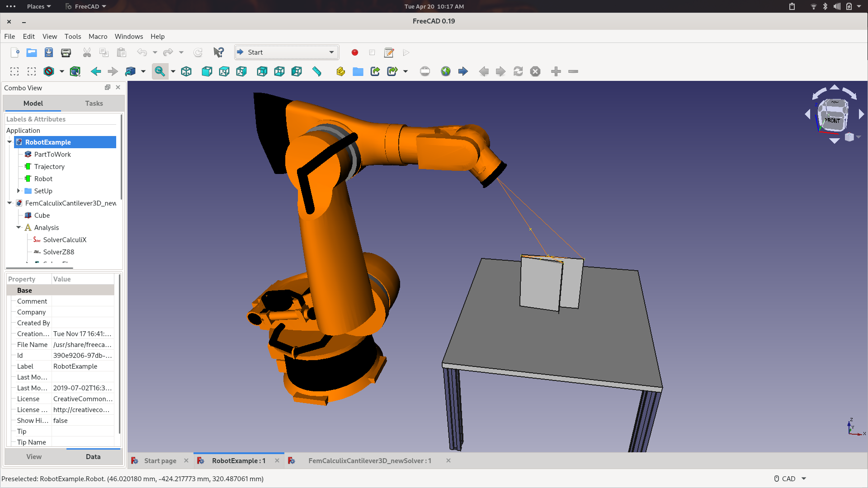Start macro recording red dot
Image resolution: width=868 pixels, height=488 pixels.
355,52
